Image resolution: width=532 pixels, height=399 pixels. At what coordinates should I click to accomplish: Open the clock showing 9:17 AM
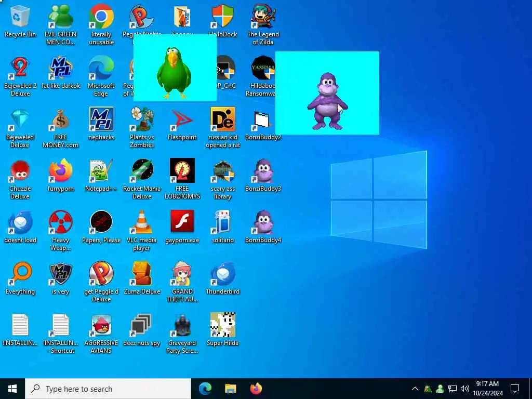click(487, 389)
